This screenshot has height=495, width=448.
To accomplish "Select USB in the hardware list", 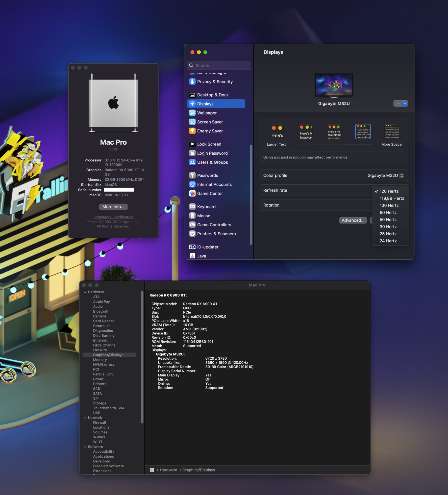I will (97, 413).
